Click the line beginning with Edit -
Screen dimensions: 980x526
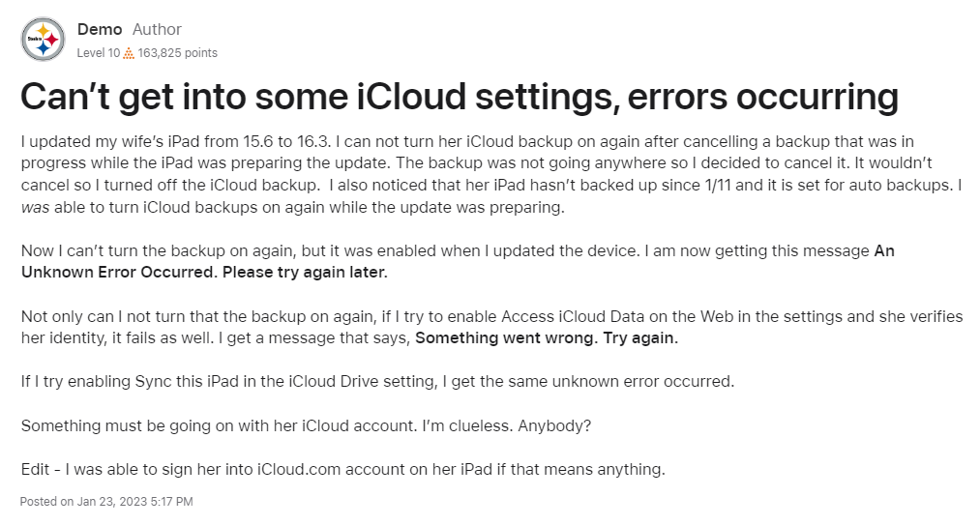coord(343,469)
